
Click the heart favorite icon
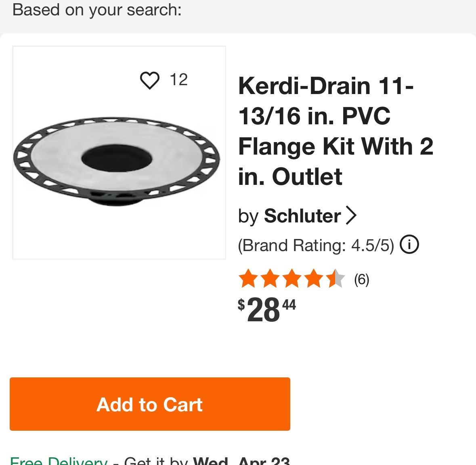coord(149,80)
